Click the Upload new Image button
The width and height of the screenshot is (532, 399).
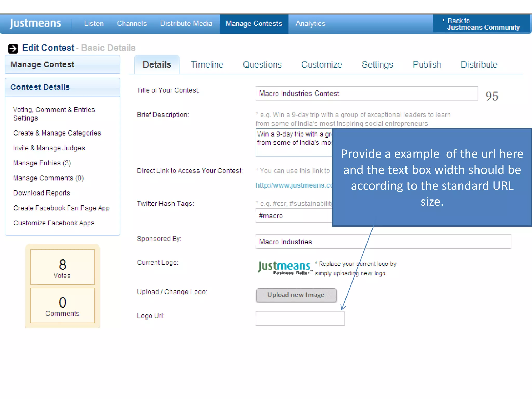pyautogui.click(x=296, y=295)
